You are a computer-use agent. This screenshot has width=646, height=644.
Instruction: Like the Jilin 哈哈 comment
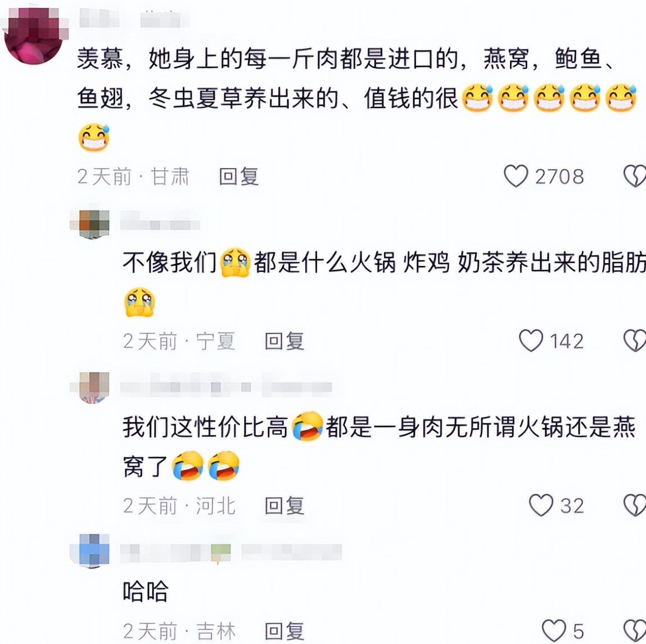[553, 631]
